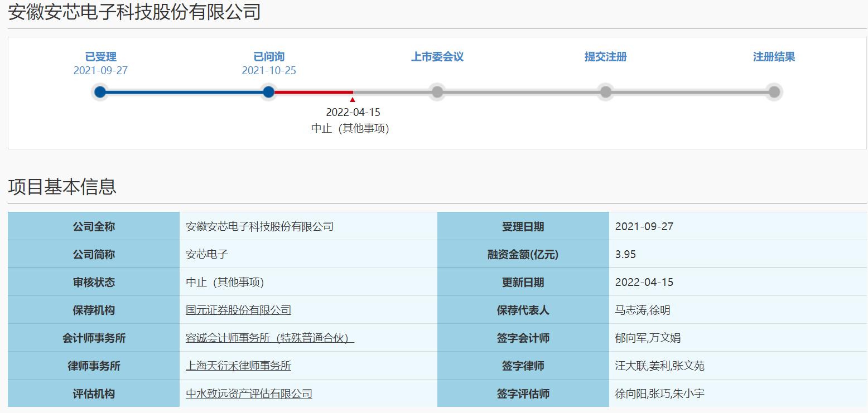Select the 上市委会议 stage label
The height and width of the screenshot is (413, 868).
(x=437, y=57)
